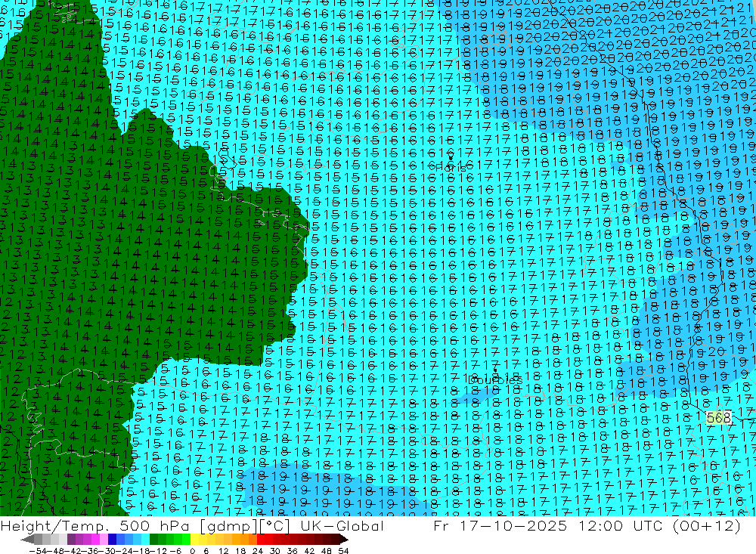Pick the yellow legend swatch at 0
Image resolution: width=756 pixels, height=554 pixels.
pos(194,540)
